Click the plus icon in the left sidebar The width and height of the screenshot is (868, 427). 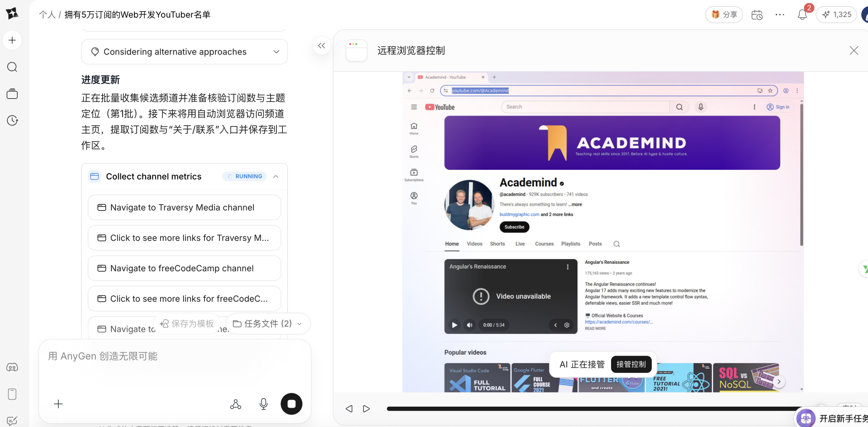[12, 40]
